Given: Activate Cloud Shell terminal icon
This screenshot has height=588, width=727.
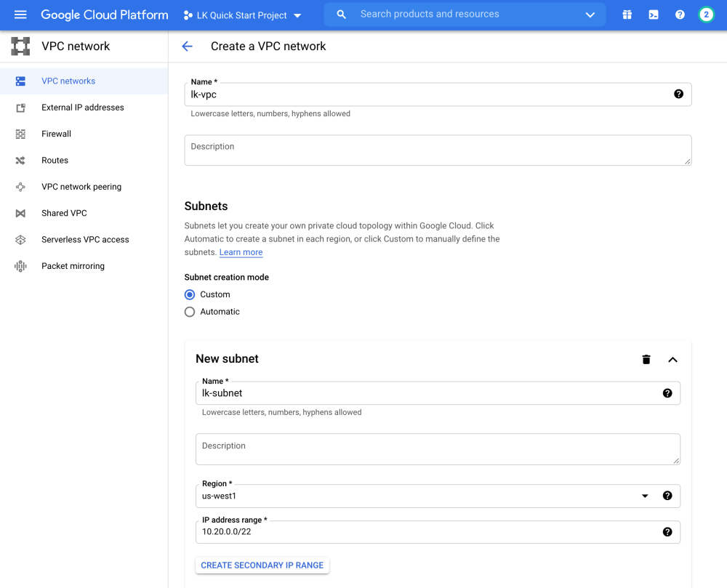Looking at the screenshot, I should pyautogui.click(x=654, y=15).
